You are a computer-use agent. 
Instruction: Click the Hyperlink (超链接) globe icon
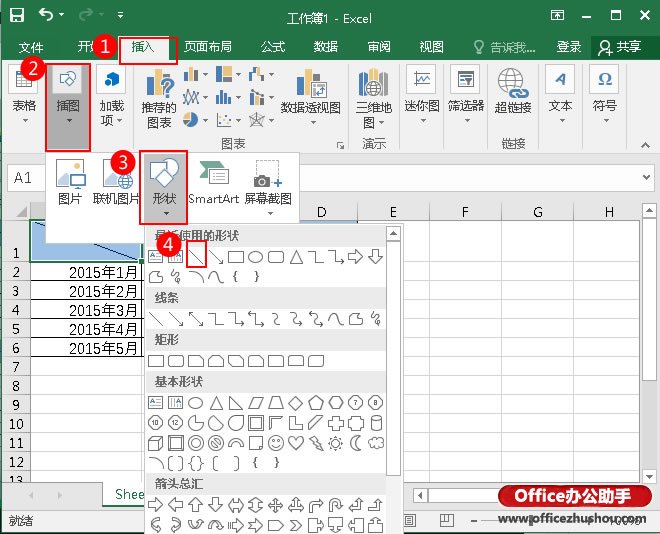click(512, 82)
